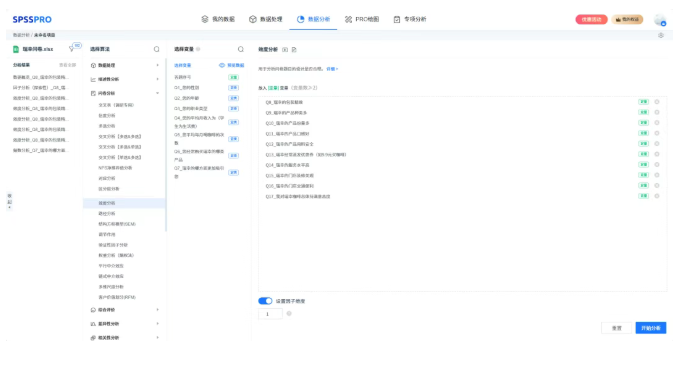Click first small icon beside validity analysis title

[x=285, y=50]
